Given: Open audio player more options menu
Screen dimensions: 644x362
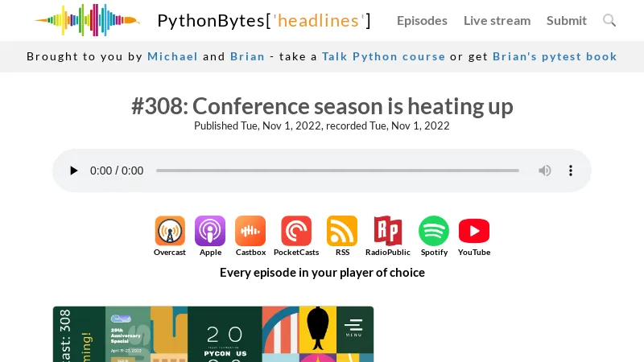Looking at the screenshot, I should point(571,171).
